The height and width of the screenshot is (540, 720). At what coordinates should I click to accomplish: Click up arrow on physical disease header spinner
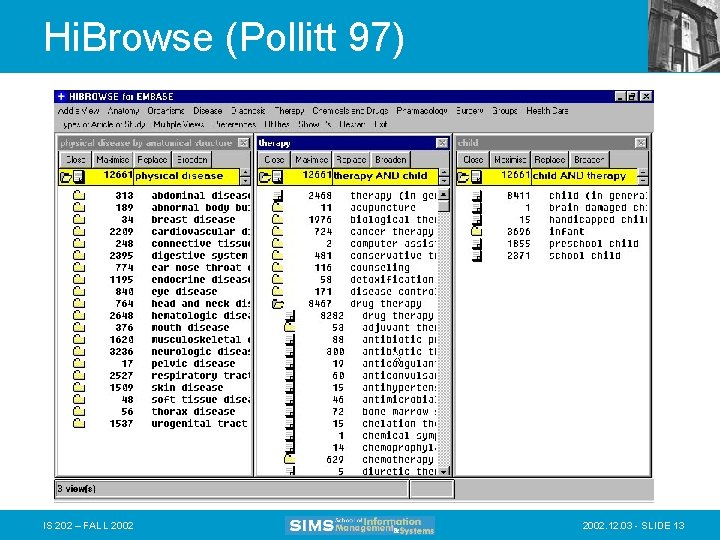point(245,173)
